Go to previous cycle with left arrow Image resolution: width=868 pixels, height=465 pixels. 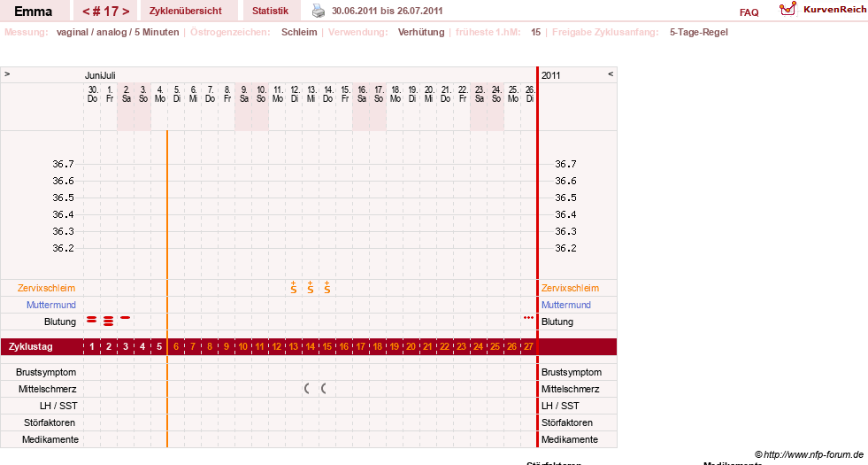click(86, 12)
